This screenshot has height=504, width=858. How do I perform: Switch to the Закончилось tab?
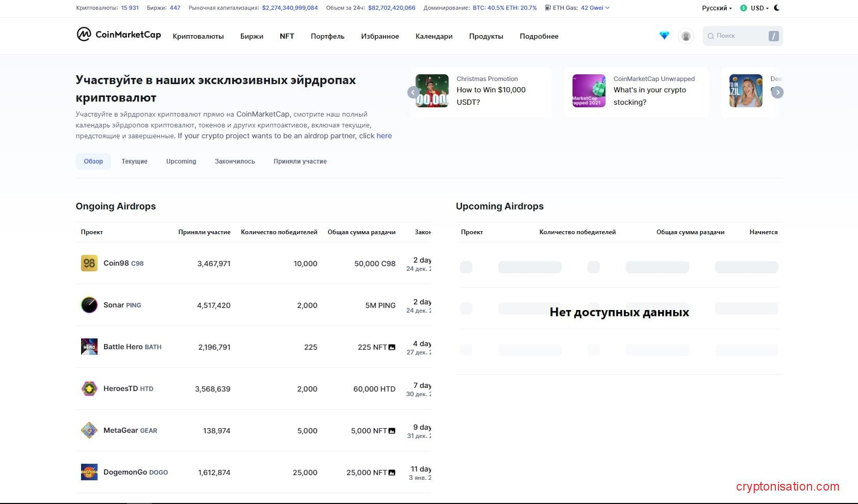pos(235,161)
